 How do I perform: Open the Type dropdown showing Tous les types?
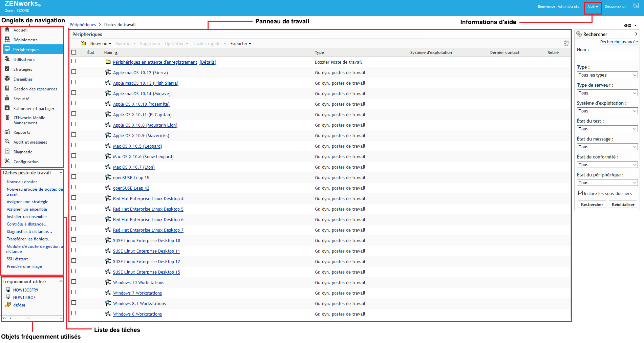[x=607, y=75]
